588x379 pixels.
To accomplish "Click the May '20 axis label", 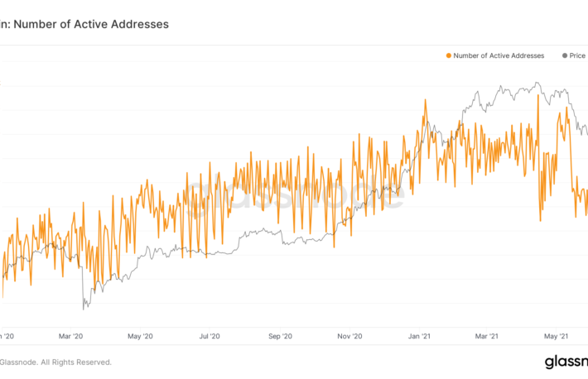I will click(x=140, y=336).
